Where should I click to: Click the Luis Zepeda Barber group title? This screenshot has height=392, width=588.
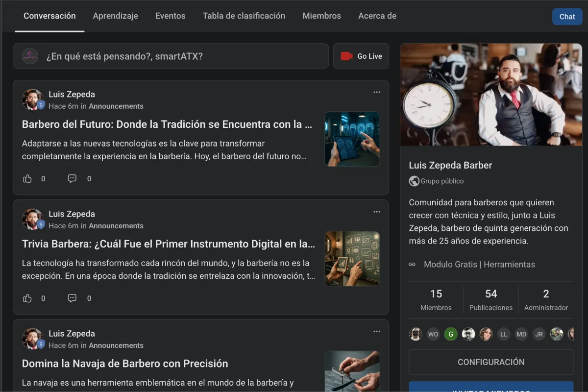pos(450,165)
